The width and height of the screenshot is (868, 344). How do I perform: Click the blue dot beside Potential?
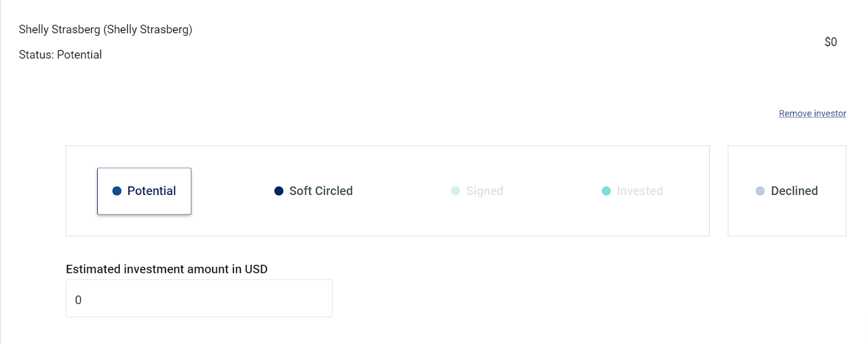tap(117, 191)
